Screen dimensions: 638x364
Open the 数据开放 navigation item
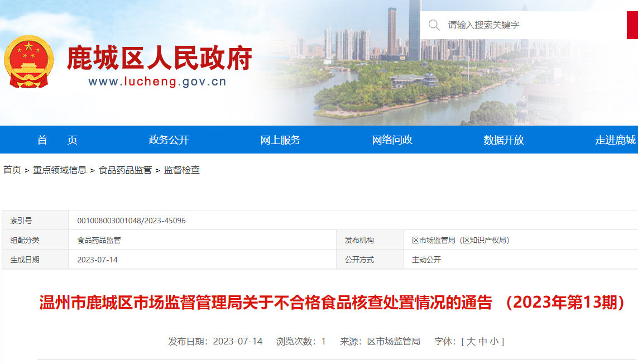click(503, 140)
